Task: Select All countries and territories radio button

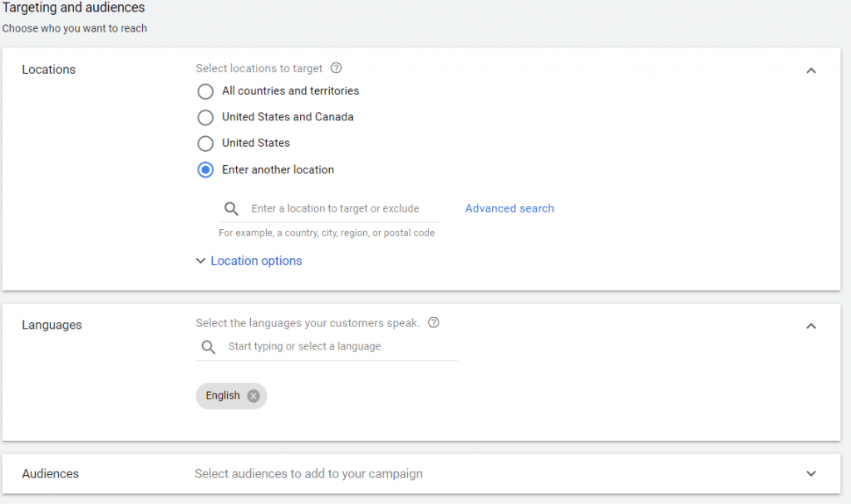Action: click(205, 91)
